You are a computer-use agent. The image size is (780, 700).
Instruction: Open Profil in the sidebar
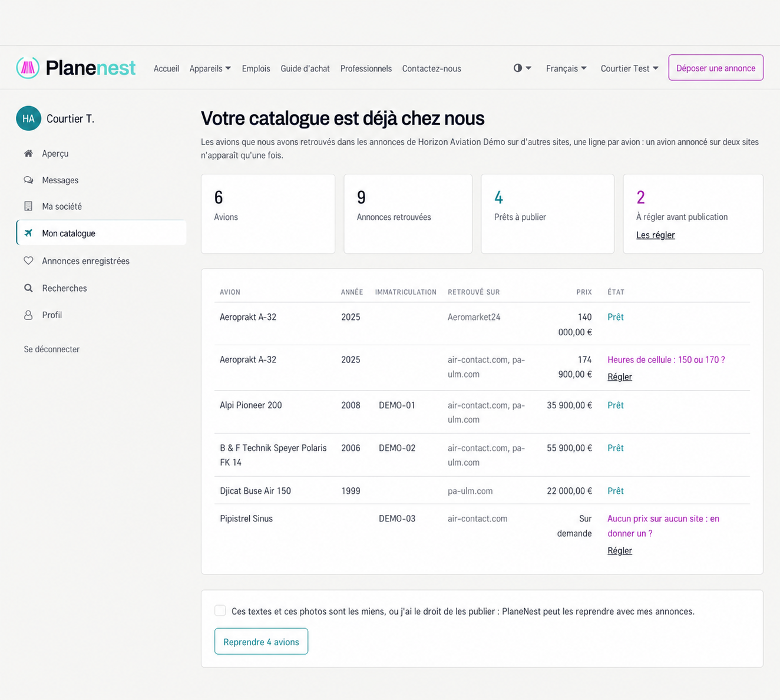coord(101,315)
